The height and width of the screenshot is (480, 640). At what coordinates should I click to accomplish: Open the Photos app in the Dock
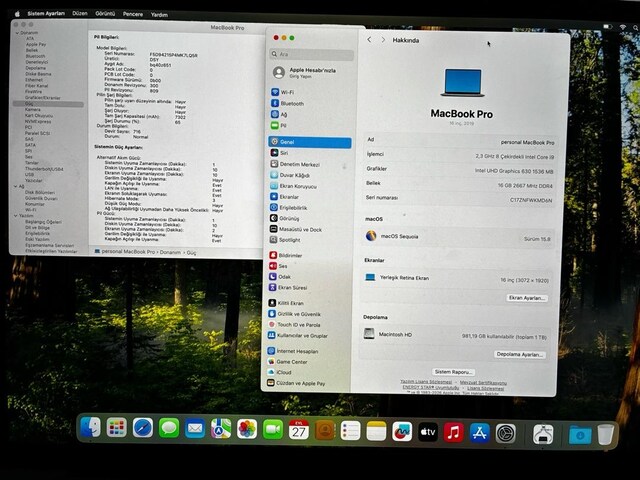[247, 429]
